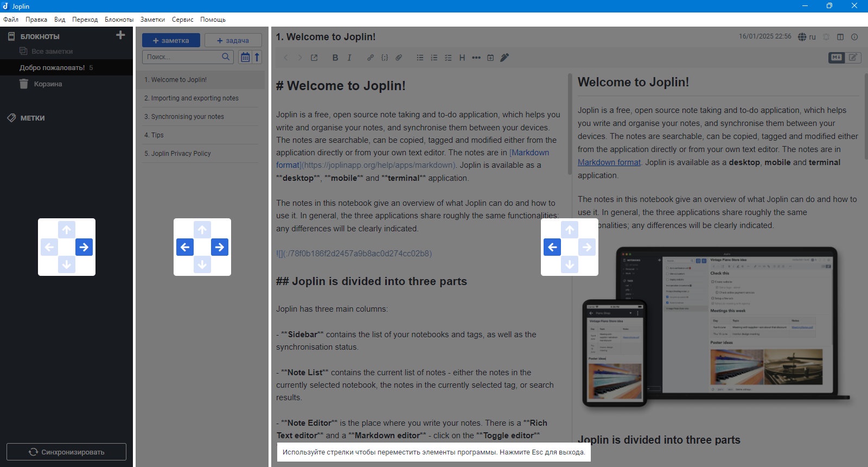Open the Сервис menu
This screenshot has width=868, height=467.
(x=182, y=20)
